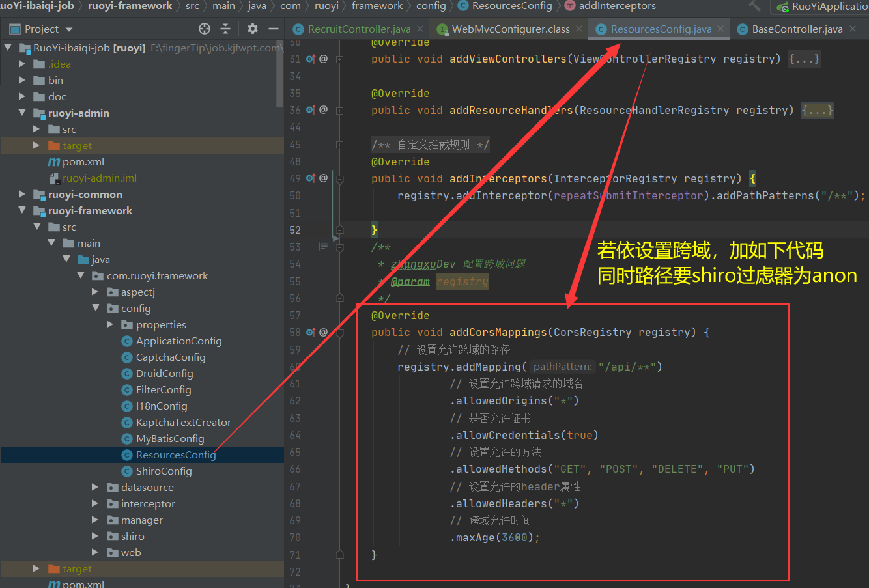Open ApplicationConfig in project tree
This screenshot has height=588, width=869.
[x=178, y=341]
